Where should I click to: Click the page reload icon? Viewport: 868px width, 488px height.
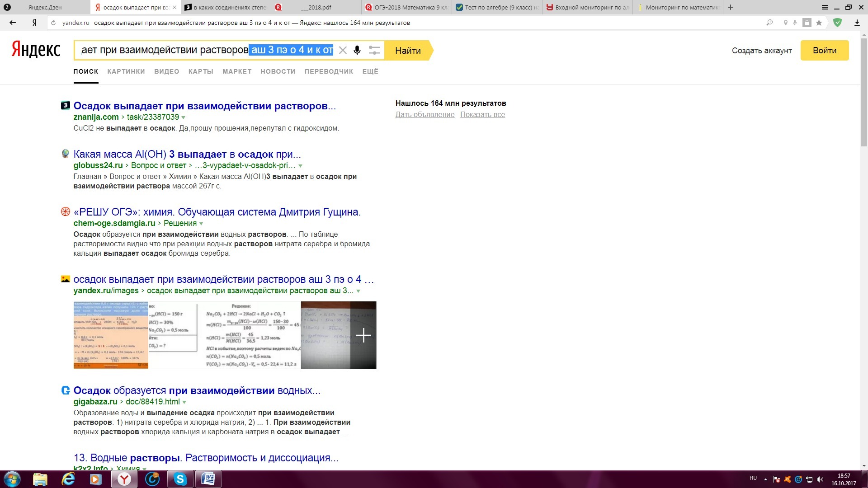[53, 23]
